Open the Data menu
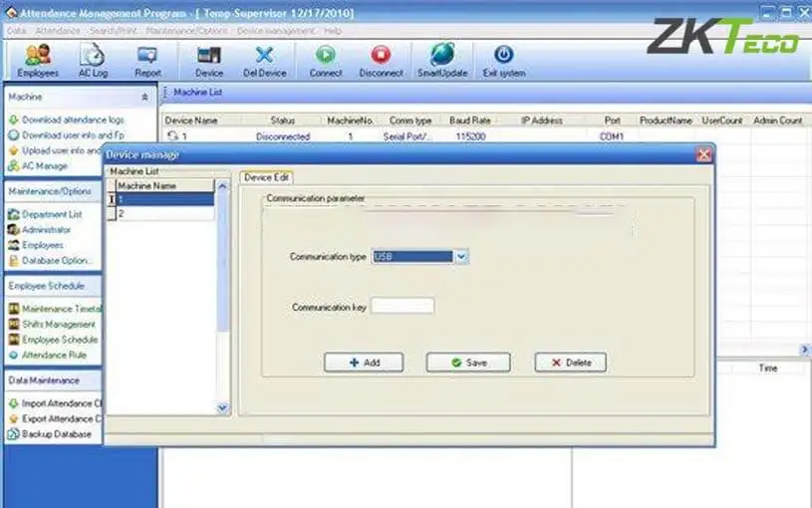Screen dimensions: 812x508 (17, 31)
